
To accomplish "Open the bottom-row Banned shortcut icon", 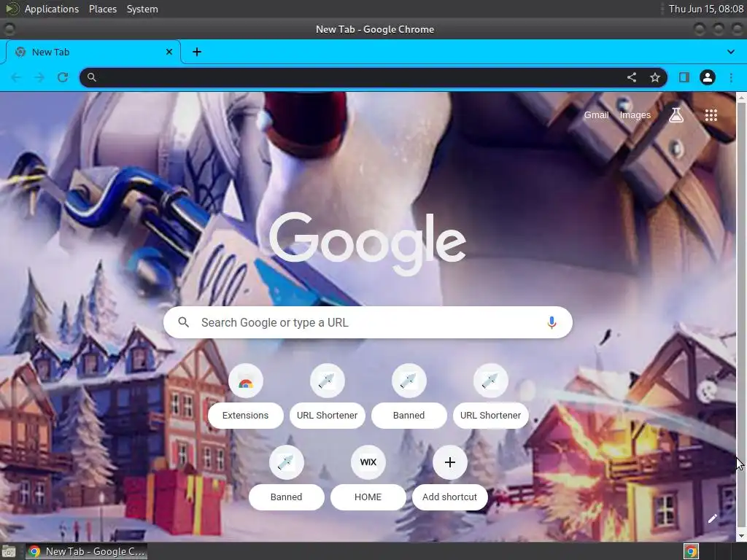I will 286,462.
